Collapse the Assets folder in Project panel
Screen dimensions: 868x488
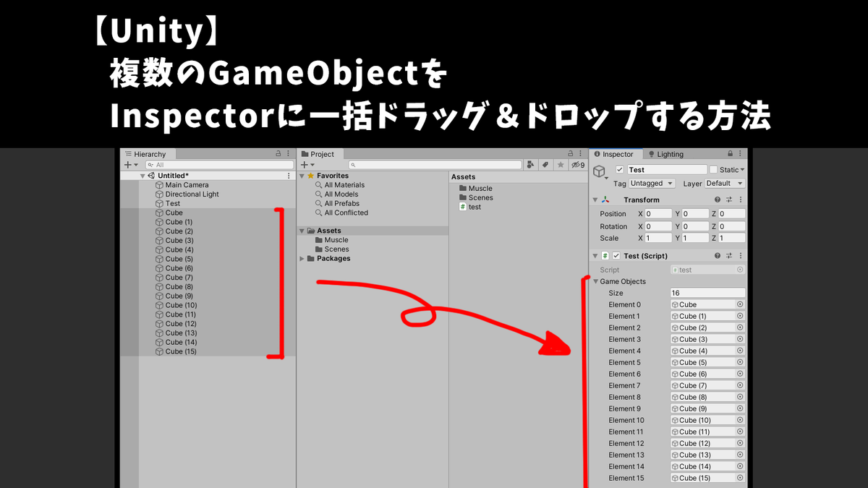(300, 230)
